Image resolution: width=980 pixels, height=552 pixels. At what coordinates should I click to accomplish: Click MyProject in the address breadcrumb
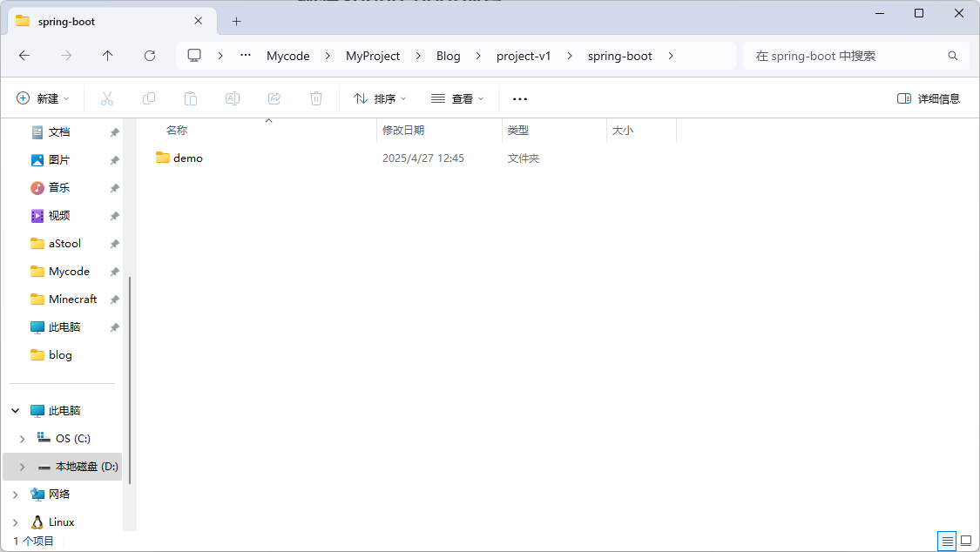373,56
